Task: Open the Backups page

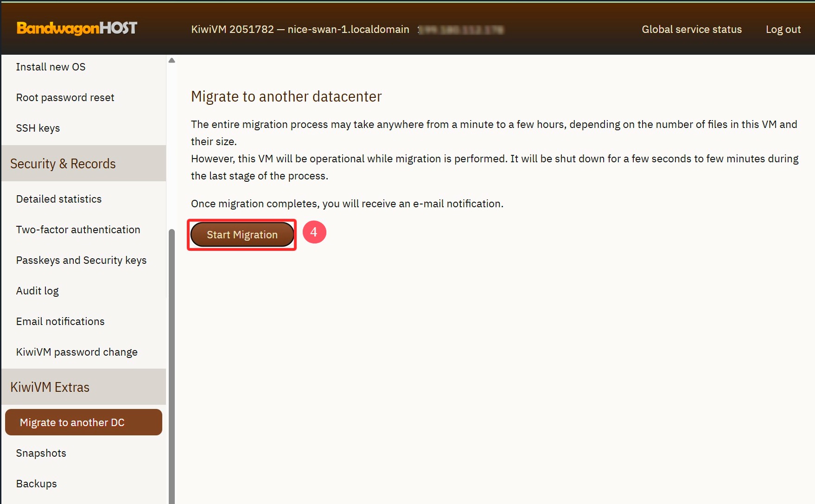Action: click(37, 484)
